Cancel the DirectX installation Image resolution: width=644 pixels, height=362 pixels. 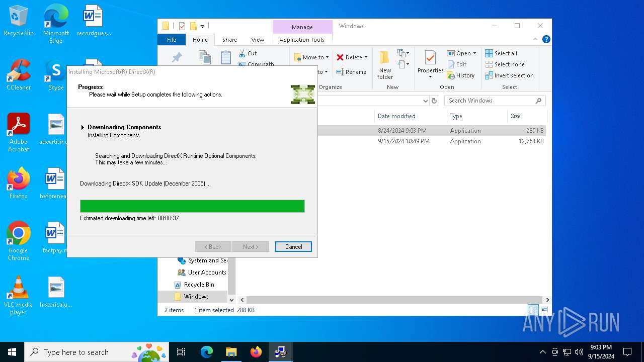coord(293,246)
